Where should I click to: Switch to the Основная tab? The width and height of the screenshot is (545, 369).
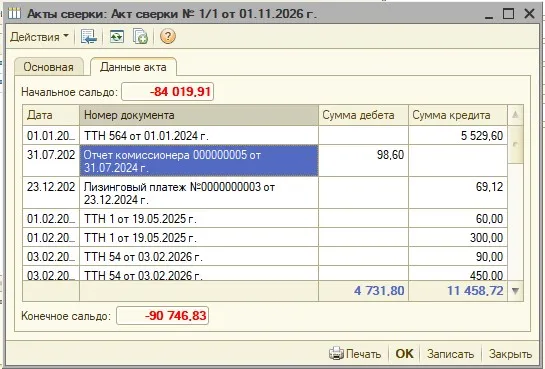point(48,67)
